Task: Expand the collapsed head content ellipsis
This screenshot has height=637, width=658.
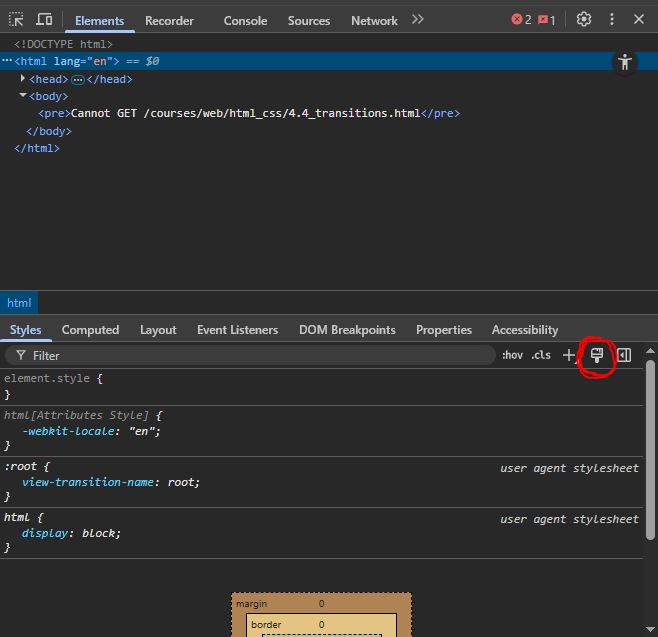Action: coord(78,79)
